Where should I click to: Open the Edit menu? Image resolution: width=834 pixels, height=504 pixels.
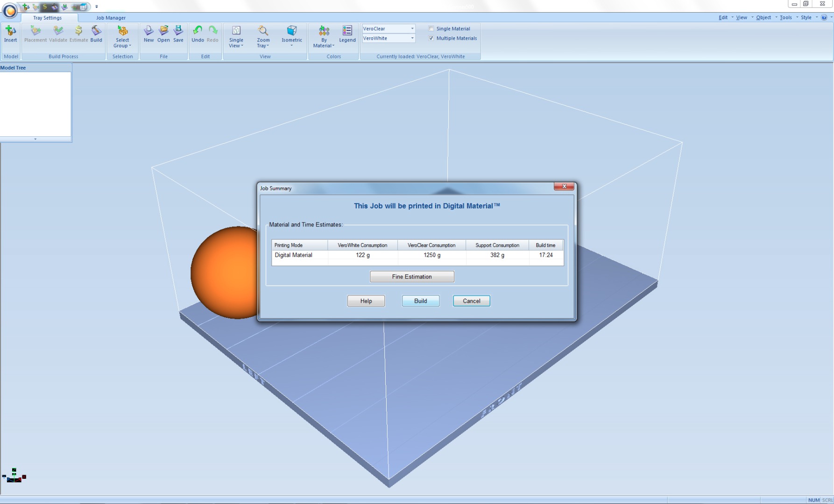coord(723,17)
